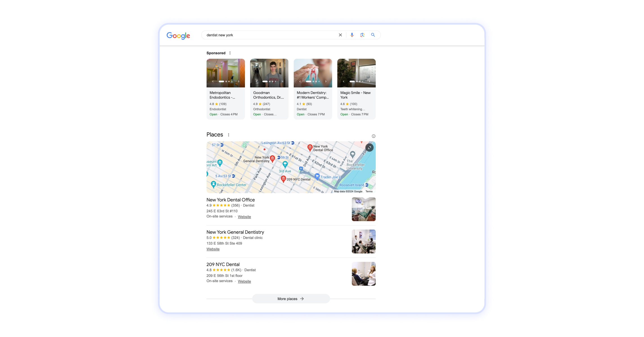Click the search magnifier icon
Image resolution: width=644 pixels, height=337 pixels.
point(373,35)
